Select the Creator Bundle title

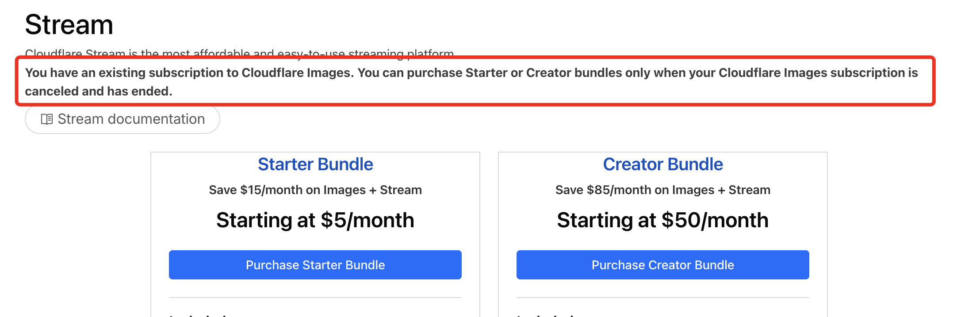[662, 164]
